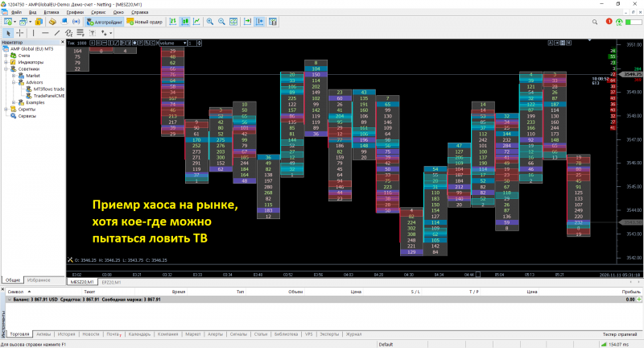The image size is (644, 348).
Task: Click the 154.07 ms connection status
Action: (616, 344)
